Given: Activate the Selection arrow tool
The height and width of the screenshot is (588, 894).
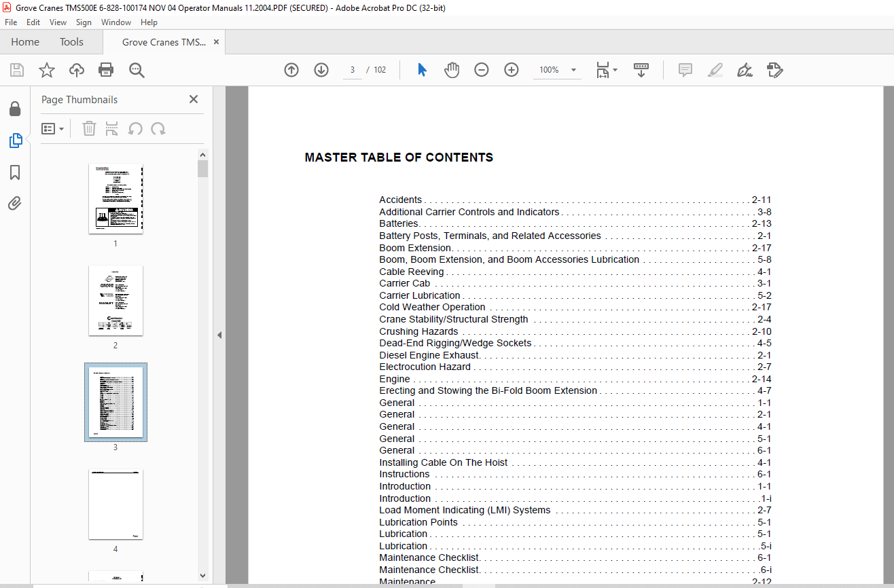Looking at the screenshot, I should click(x=422, y=70).
